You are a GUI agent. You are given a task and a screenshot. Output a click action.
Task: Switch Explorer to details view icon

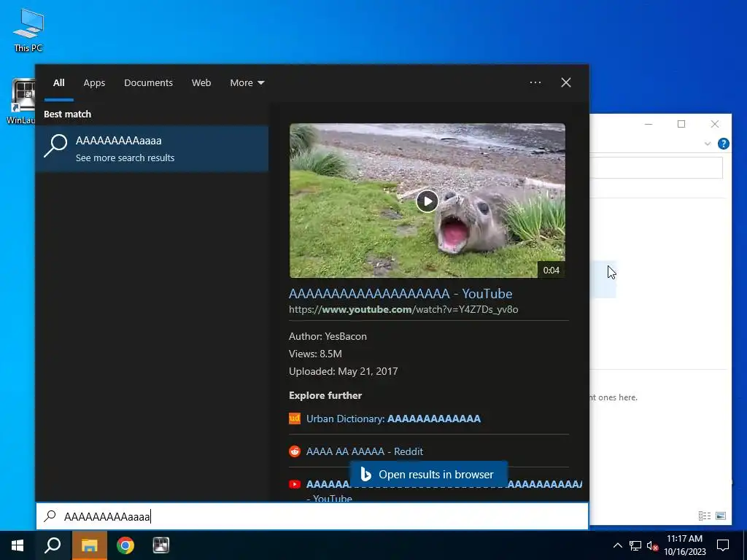click(x=704, y=516)
